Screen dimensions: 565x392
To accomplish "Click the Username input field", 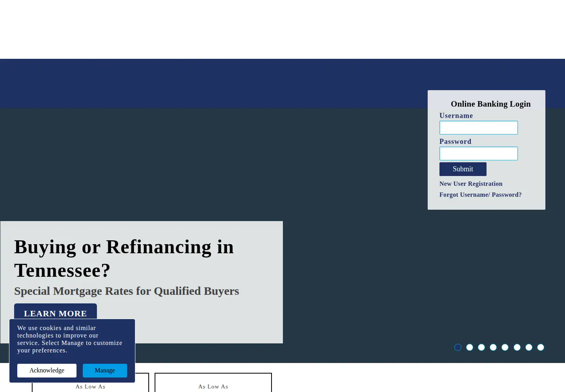I will tap(478, 128).
